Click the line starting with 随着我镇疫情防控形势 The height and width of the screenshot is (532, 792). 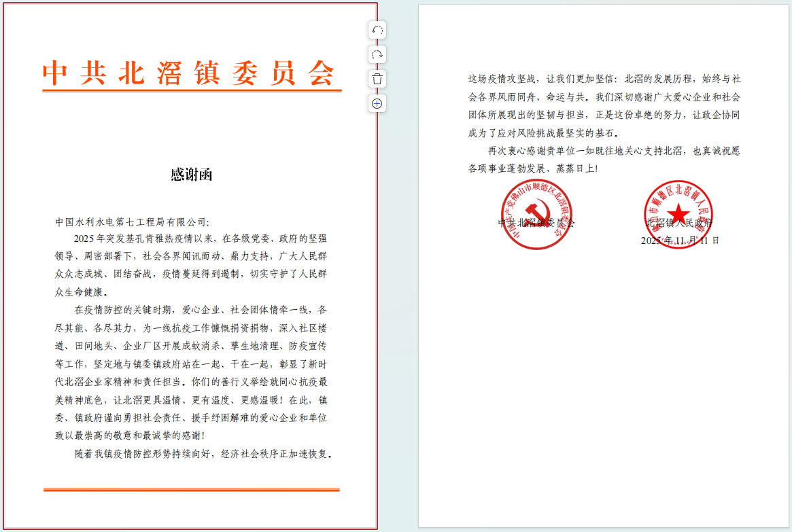click(203, 453)
